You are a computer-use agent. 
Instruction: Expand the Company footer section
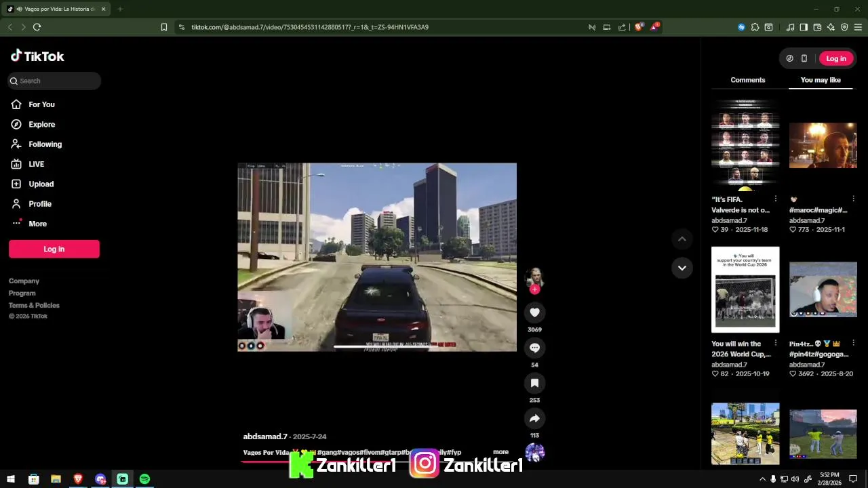24,281
